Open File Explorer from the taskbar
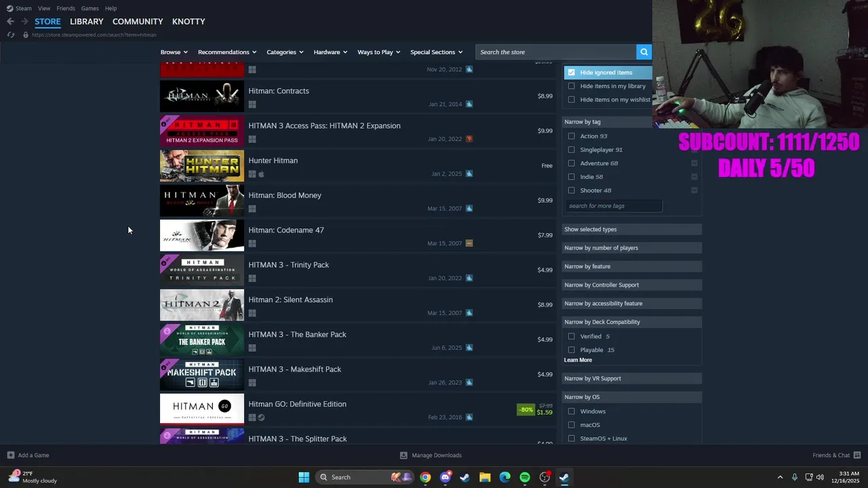 (x=485, y=477)
